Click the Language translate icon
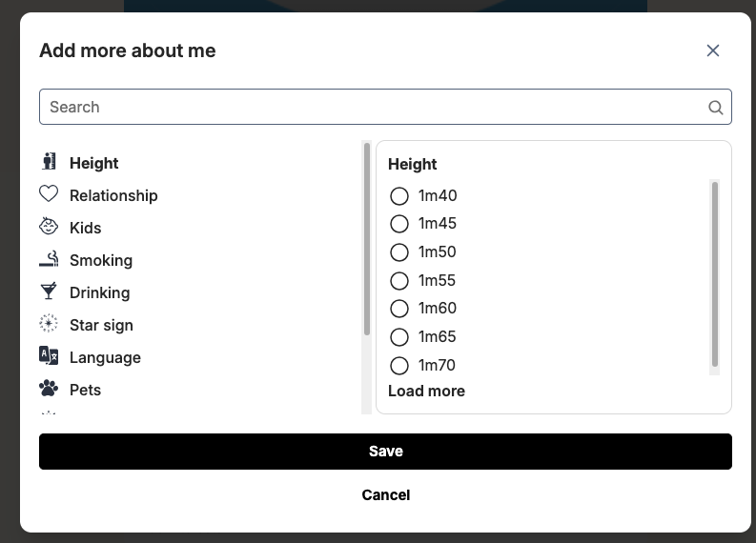This screenshot has width=756, height=543. pos(49,356)
